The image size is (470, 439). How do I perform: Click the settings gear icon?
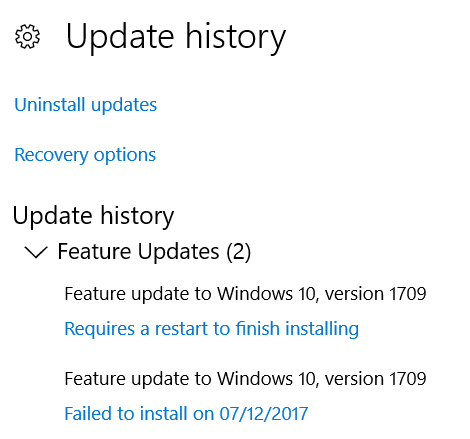pos(27,36)
